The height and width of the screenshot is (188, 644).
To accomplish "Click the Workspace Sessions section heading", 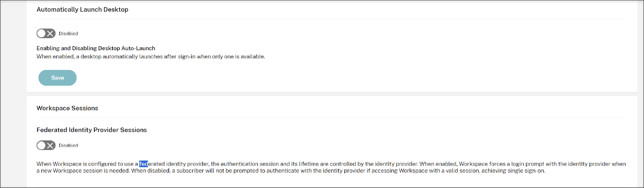I will tap(67, 108).
